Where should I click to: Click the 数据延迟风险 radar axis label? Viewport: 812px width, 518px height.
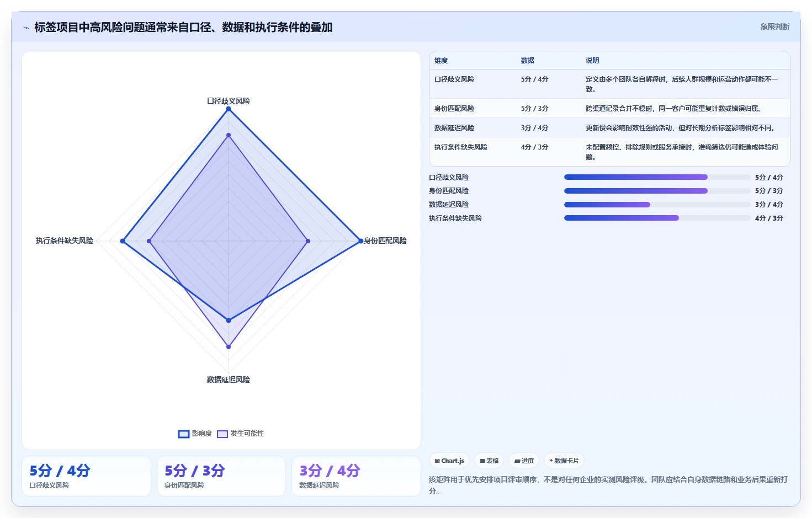(x=229, y=380)
